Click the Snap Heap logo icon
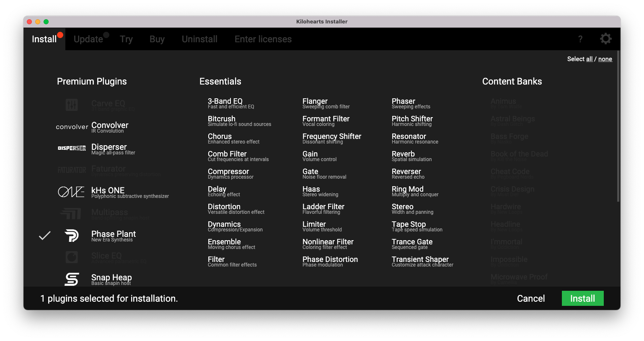This screenshot has width=644, height=341. 72,279
